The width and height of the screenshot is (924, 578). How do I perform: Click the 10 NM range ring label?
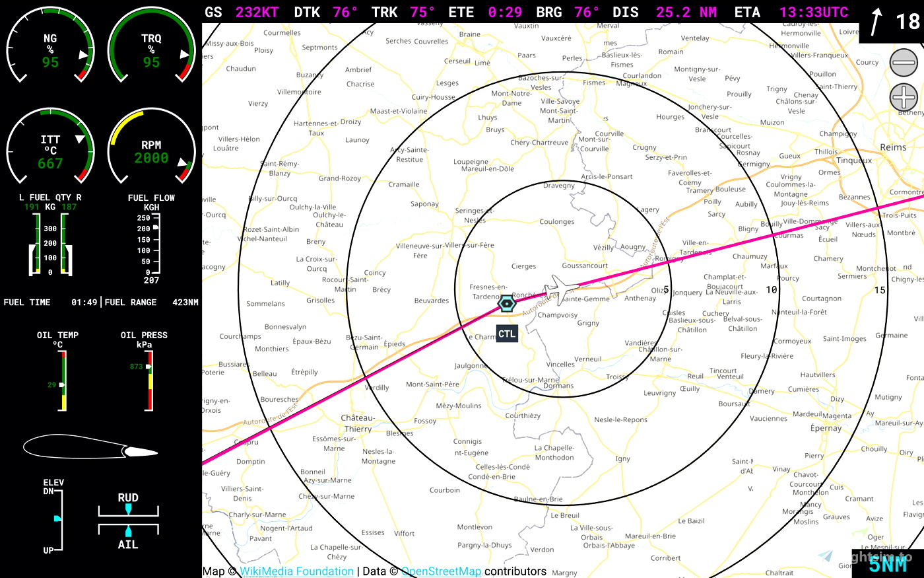[x=772, y=289]
